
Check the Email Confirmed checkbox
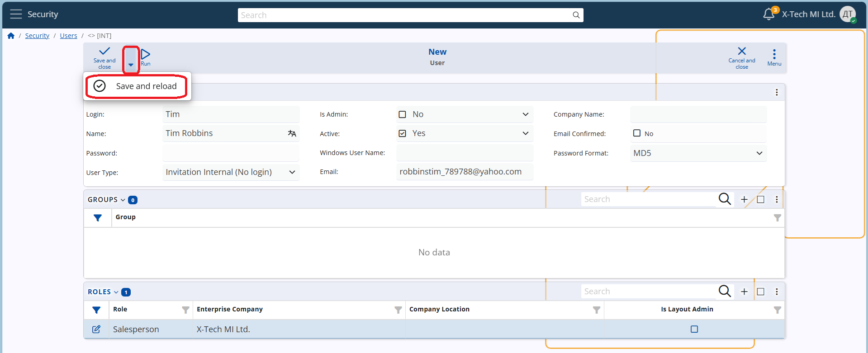[637, 133]
